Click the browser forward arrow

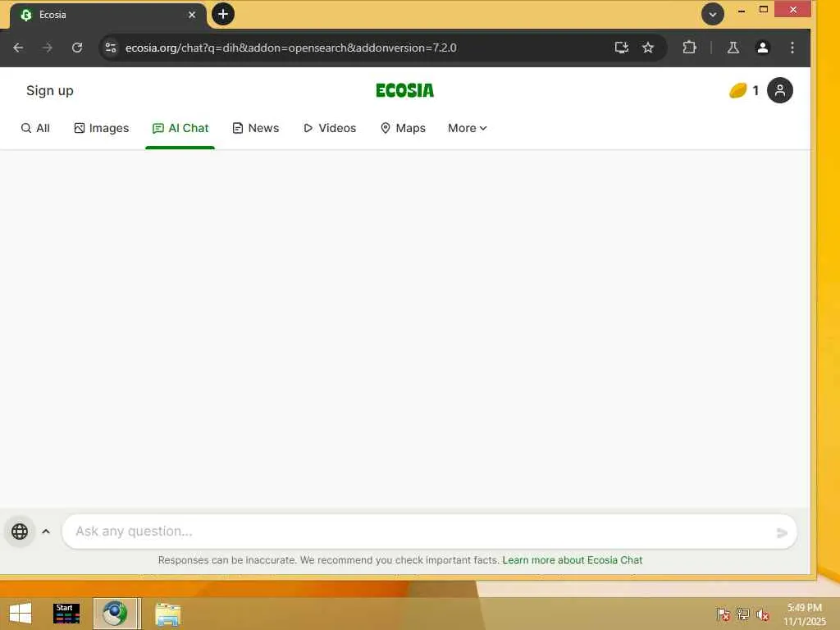(48, 48)
